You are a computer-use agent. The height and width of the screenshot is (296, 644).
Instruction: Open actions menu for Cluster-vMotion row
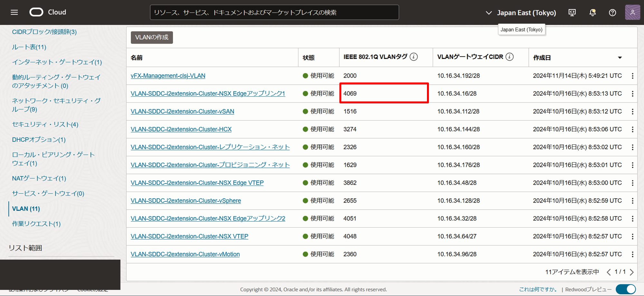click(x=632, y=254)
